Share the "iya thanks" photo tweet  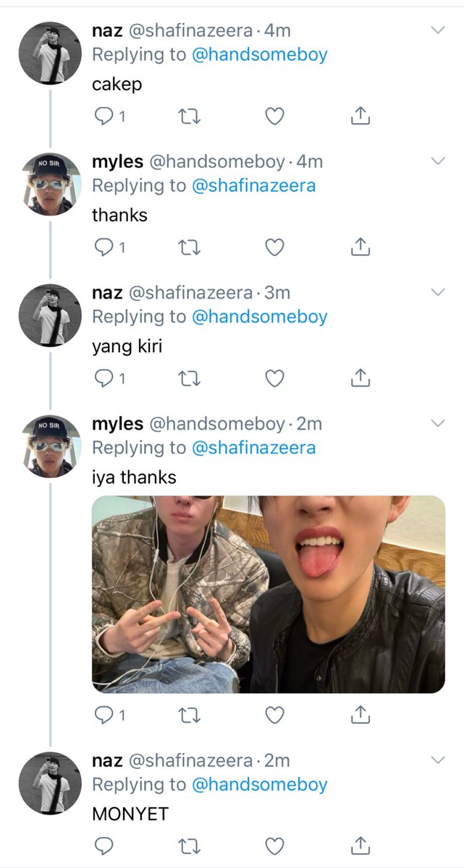point(360,715)
